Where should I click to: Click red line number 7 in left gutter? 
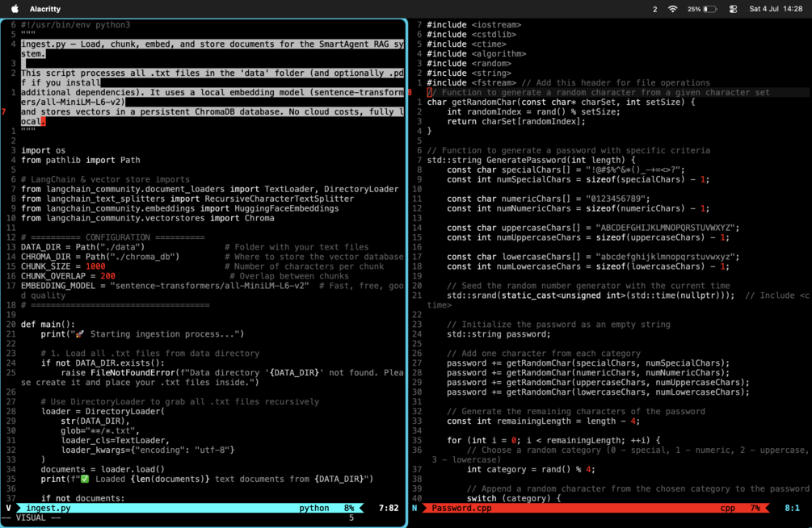3,111
